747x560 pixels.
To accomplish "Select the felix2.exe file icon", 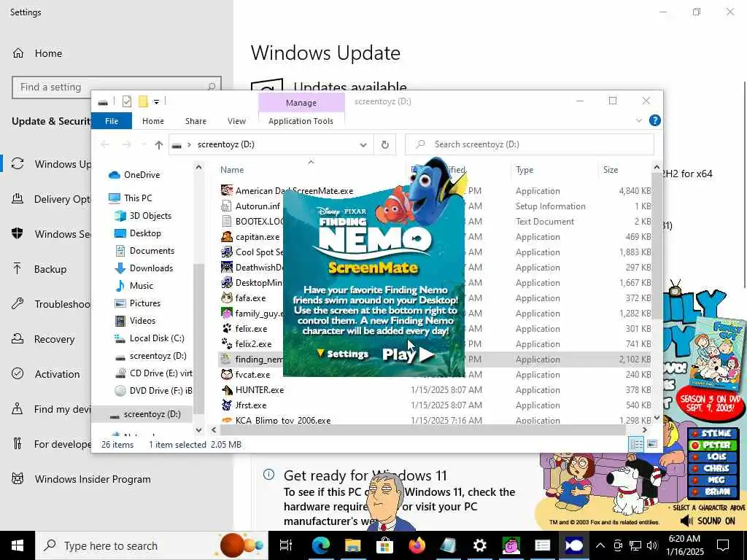I will pyautogui.click(x=227, y=343).
